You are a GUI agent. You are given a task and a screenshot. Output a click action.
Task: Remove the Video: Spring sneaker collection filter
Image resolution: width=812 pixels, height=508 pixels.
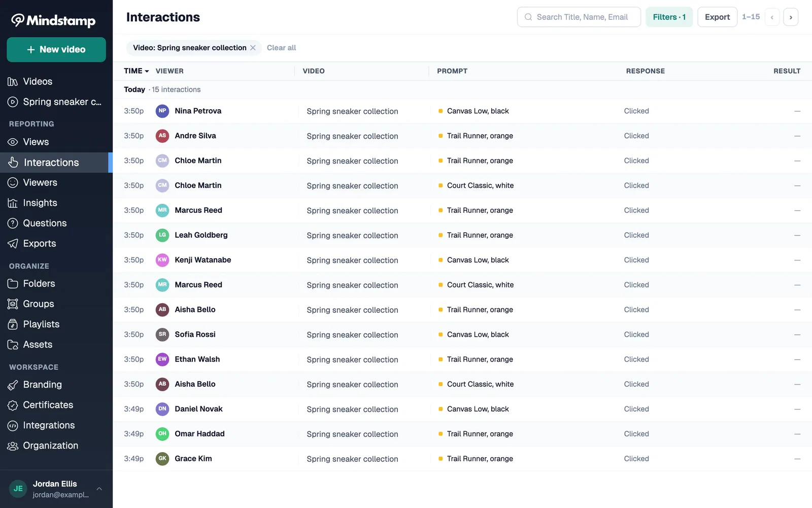point(253,48)
